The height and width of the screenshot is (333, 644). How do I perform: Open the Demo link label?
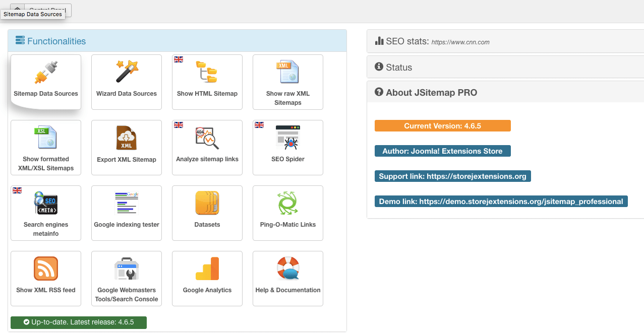(501, 202)
